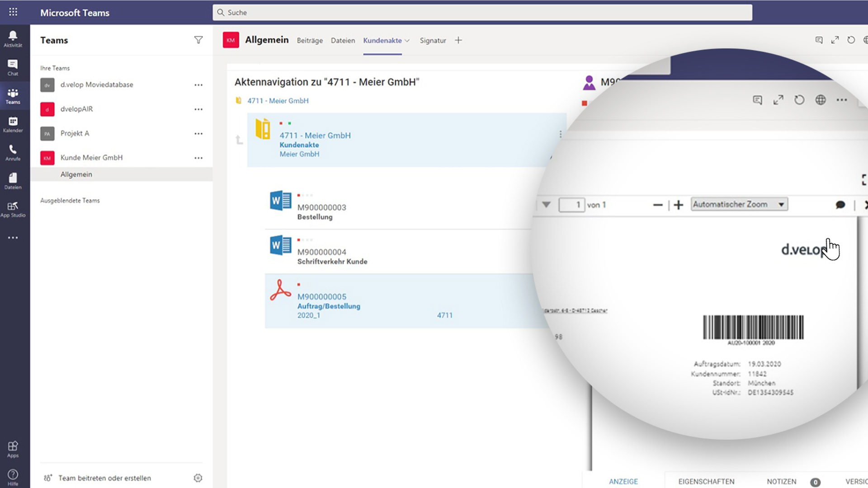
Task: Click Team beitreten oder erstellen
Action: 104,478
